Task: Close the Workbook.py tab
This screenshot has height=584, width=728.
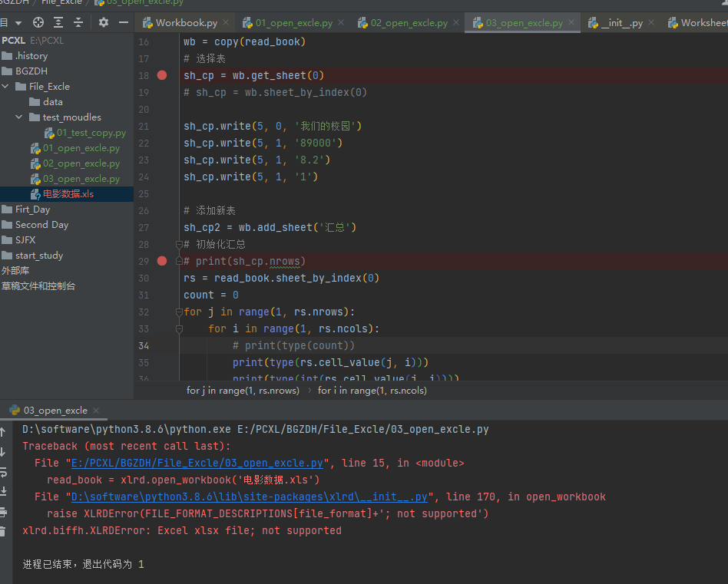Action: [x=226, y=22]
